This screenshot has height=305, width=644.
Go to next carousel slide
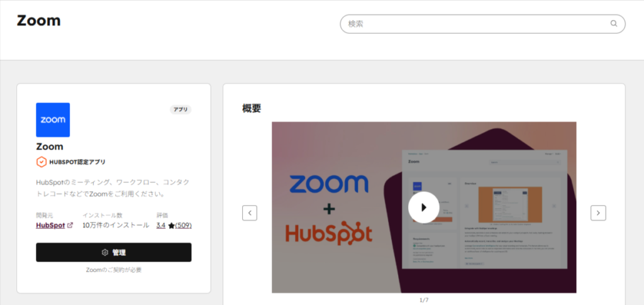coord(598,213)
